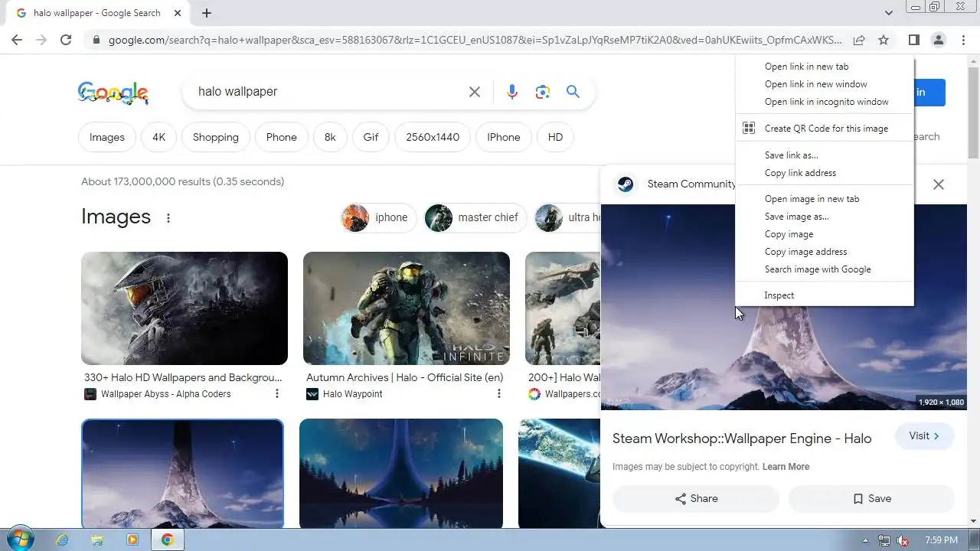
Task: Choose Search image with Google
Action: [x=825, y=269]
